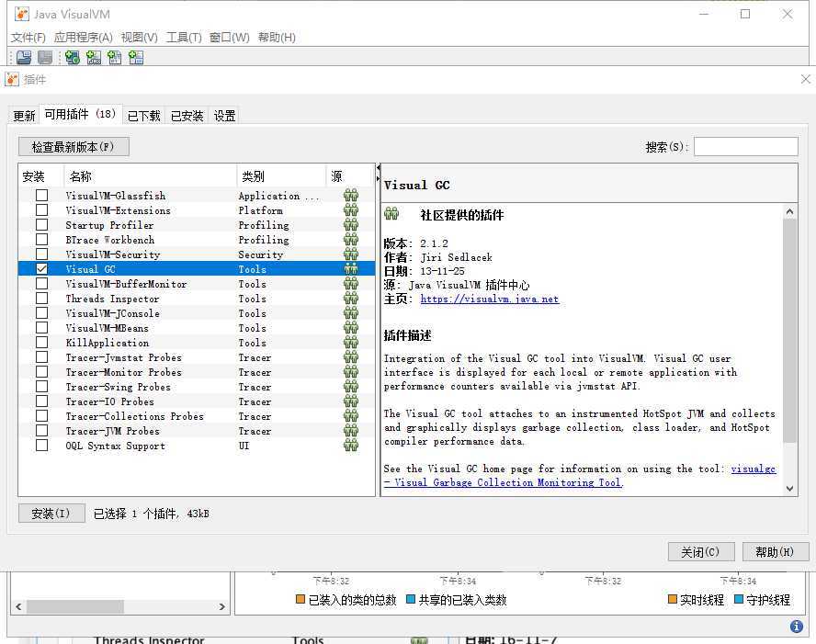The width and height of the screenshot is (816, 644).
Task: Click the source icon in Threads Inspector row
Action: [351, 298]
